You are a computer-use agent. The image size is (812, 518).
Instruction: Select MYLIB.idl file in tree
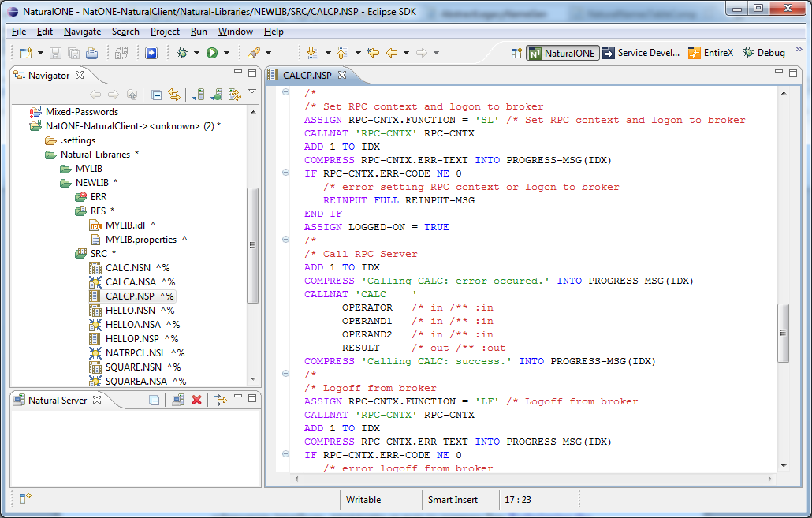(x=125, y=225)
